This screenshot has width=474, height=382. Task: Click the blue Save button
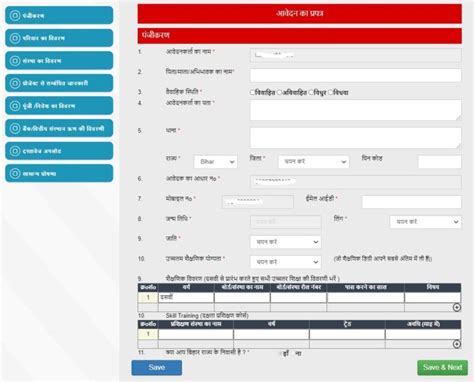pos(157,368)
